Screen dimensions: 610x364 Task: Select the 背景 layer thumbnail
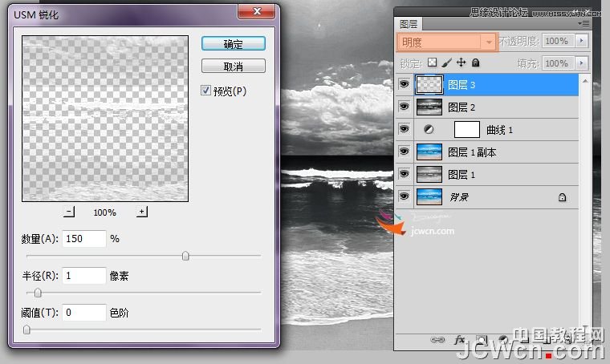click(x=429, y=196)
